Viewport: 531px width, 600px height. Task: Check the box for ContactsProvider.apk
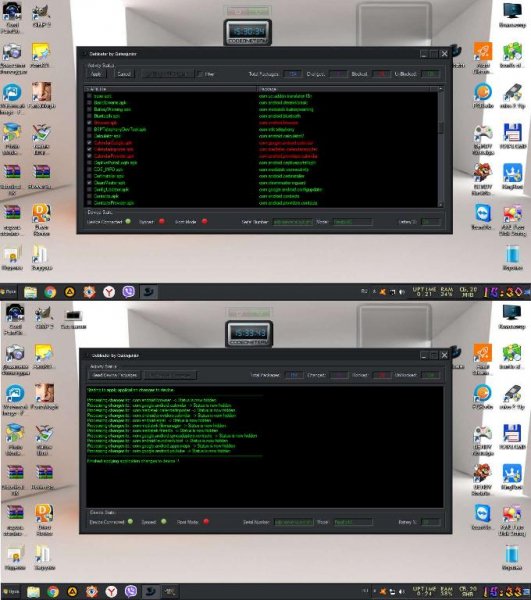coord(90,203)
